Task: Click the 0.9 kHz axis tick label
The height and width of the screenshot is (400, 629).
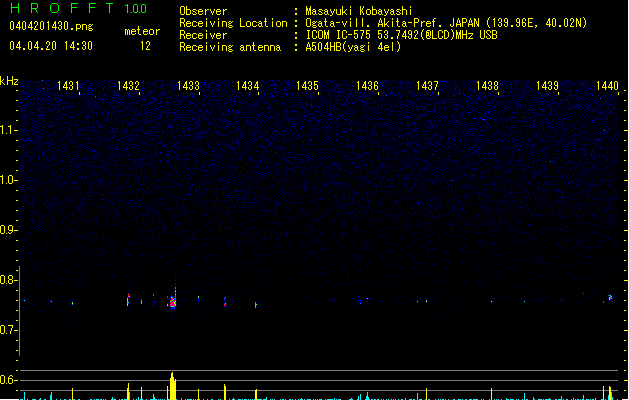Action: pyautogui.click(x=9, y=230)
